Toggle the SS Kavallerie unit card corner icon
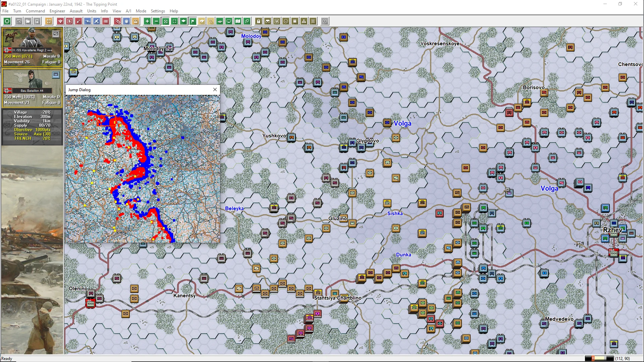 pyautogui.click(x=56, y=34)
